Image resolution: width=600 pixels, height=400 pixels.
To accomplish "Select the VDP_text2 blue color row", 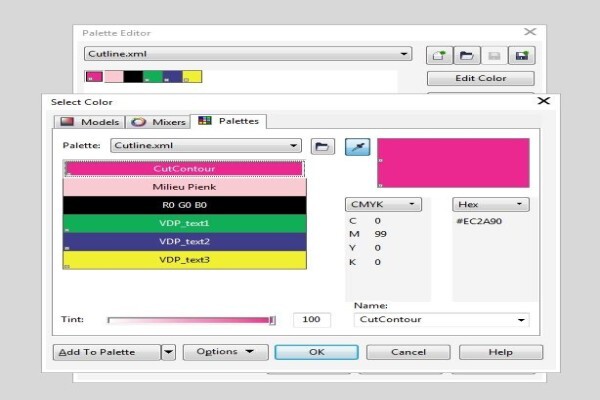I will click(x=184, y=242).
